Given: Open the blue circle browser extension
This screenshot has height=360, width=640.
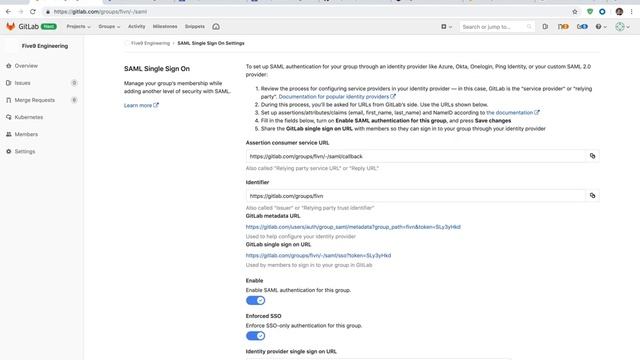Looking at the screenshot, I should (x=602, y=12).
